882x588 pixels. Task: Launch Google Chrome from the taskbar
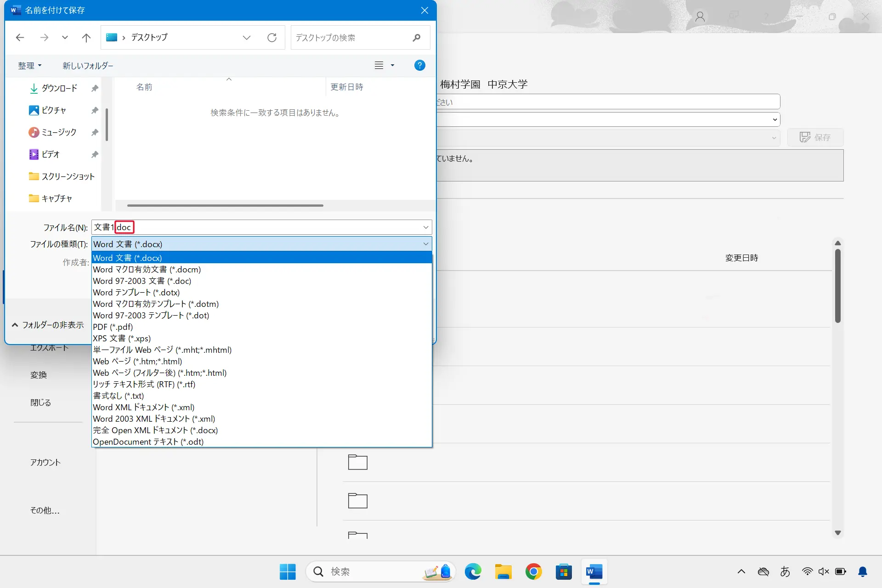533,571
